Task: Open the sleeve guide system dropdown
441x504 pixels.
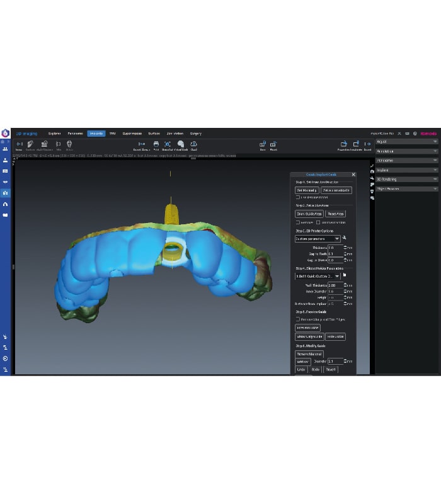Action: click(x=318, y=276)
